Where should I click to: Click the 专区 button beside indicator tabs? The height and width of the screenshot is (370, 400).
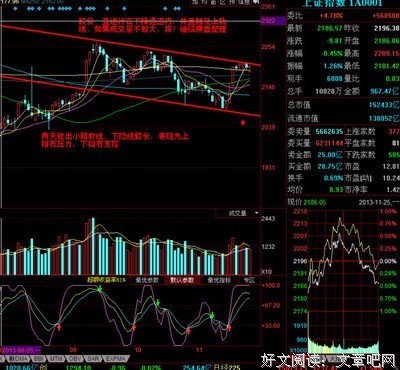click(249, 280)
